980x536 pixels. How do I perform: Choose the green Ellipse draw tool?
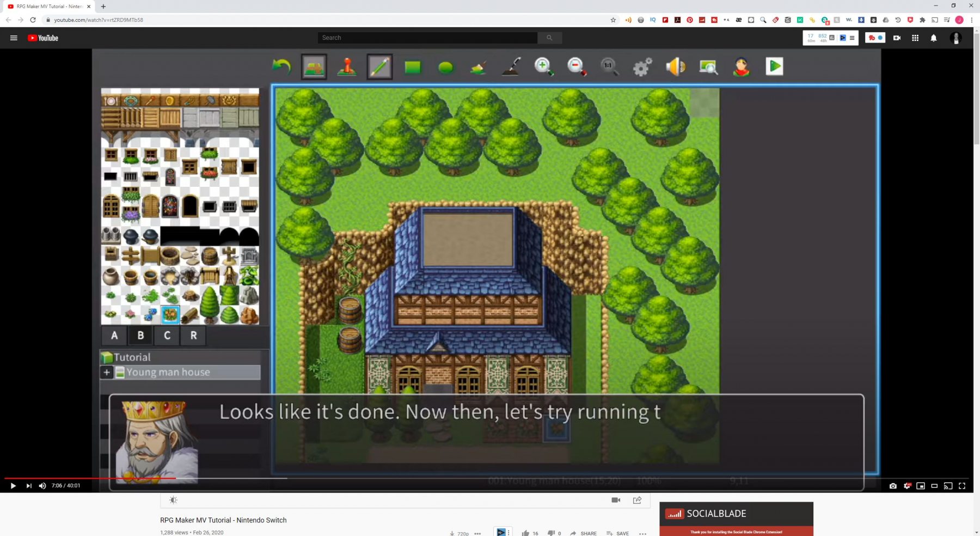pos(446,68)
